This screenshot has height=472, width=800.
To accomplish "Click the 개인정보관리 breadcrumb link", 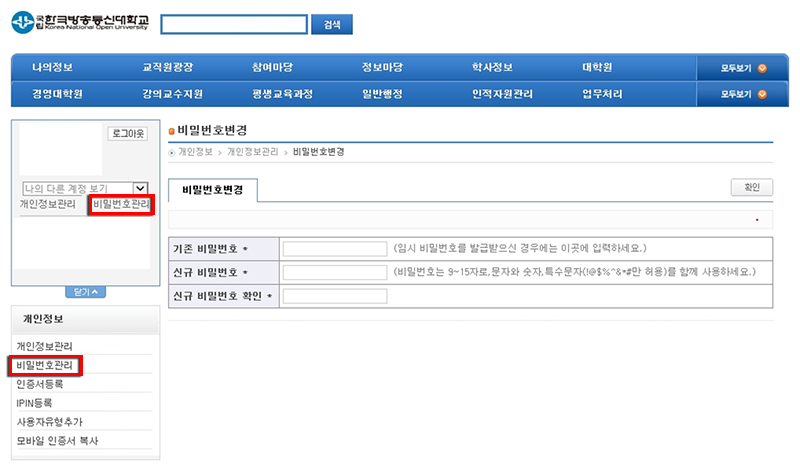I will pos(253,152).
